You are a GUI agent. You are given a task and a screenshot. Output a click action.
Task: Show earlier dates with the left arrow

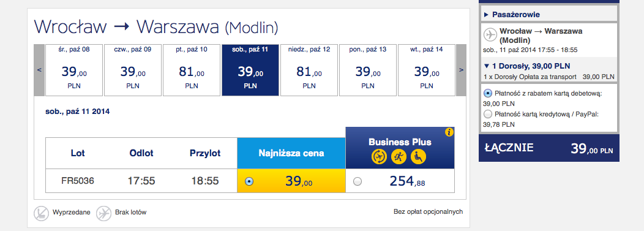coord(39,70)
